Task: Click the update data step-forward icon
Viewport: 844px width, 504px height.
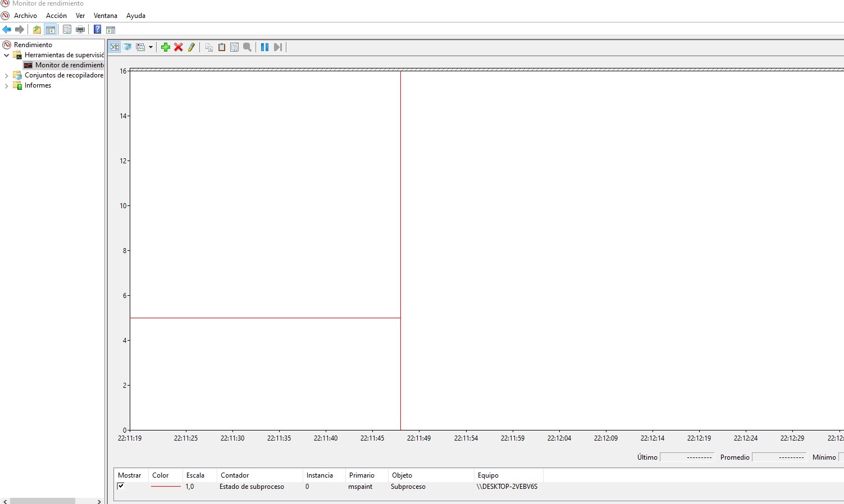Action: click(x=277, y=47)
